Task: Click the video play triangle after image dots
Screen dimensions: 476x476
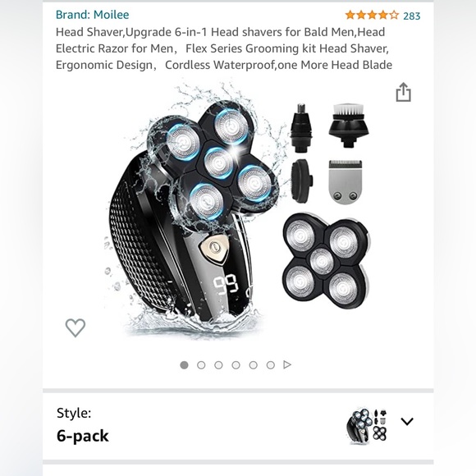Action: pos(287,364)
